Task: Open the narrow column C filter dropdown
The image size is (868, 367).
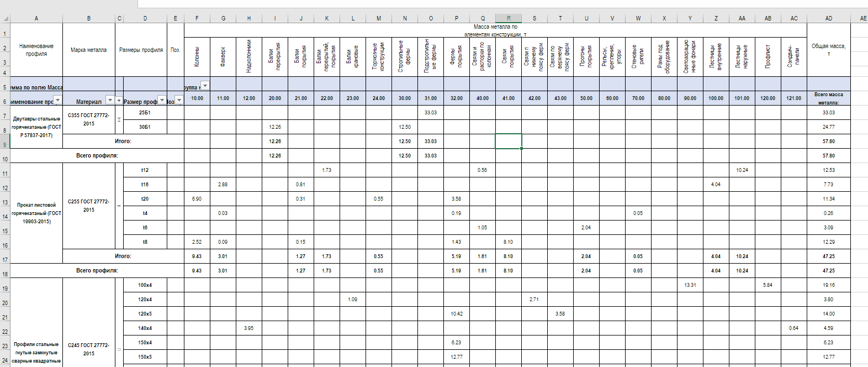Action: [x=119, y=100]
